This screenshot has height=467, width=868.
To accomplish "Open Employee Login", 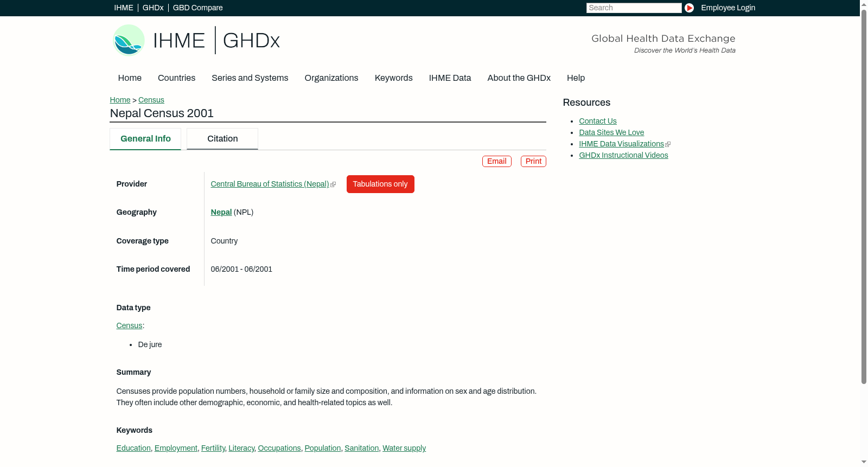I will [x=728, y=8].
